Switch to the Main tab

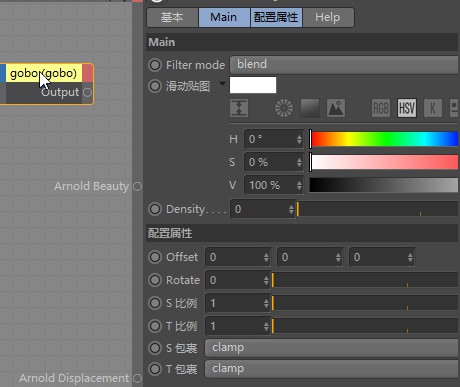pyautogui.click(x=224, y=17)
